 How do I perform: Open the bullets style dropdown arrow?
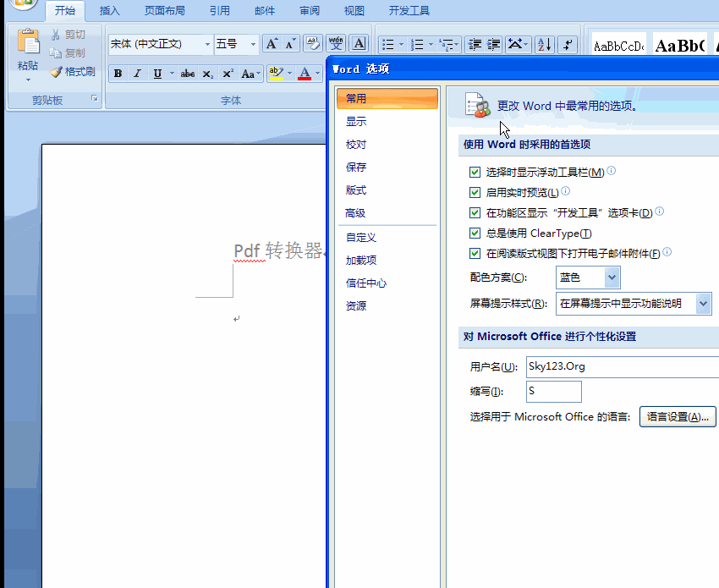click(x=401, y=45)
